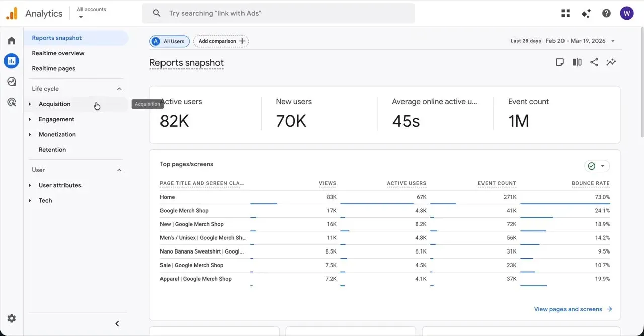Collapse the User section
644x336 pixels.
119,170
